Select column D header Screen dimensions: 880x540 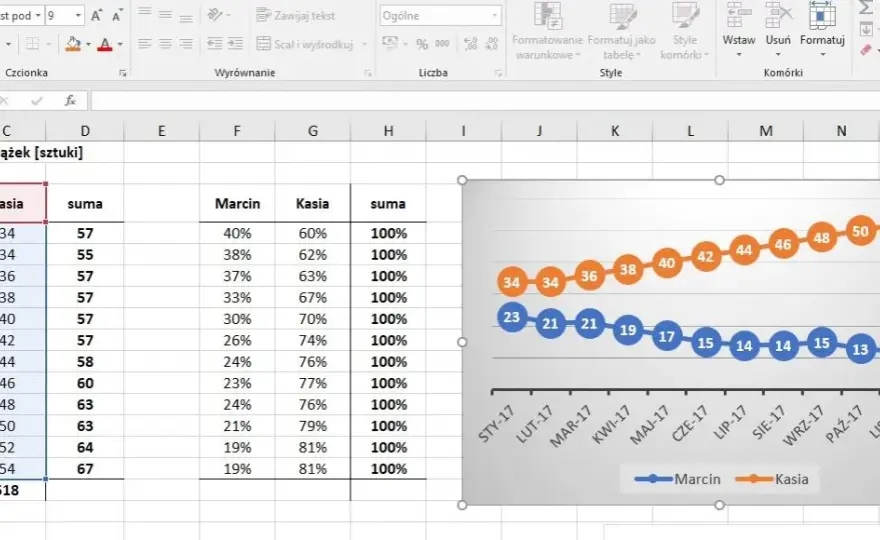pos(85,131)
